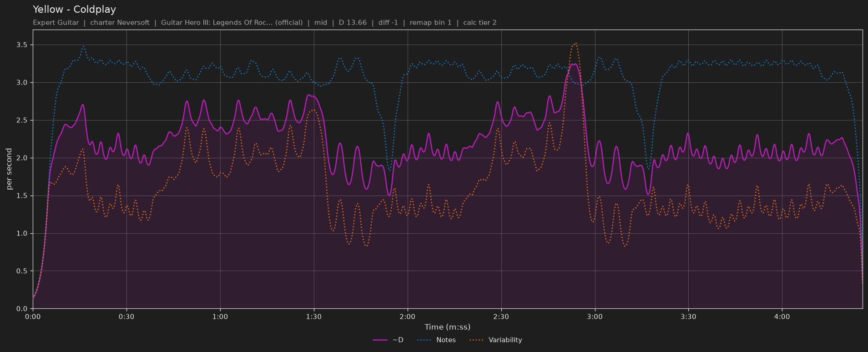Click the 3.0 y-axis tick label
The height and width of the screenshot is (352, 868).
(x=22, y=83)
